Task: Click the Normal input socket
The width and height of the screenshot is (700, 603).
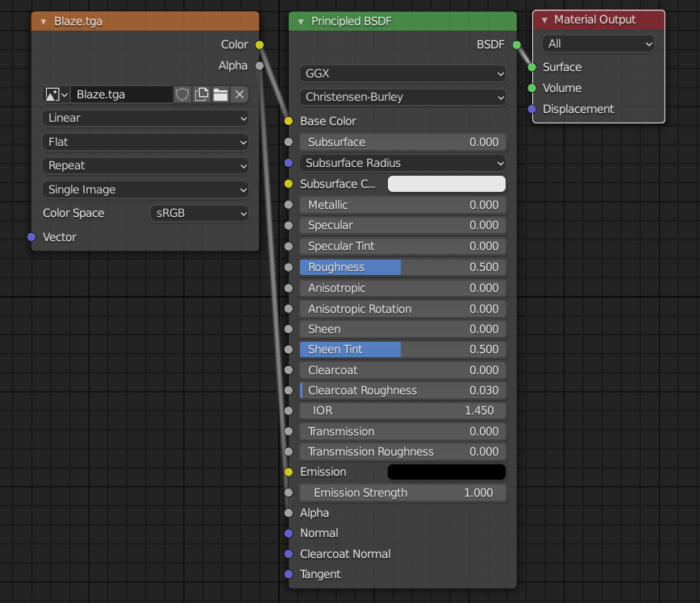Action: pos(289,533)
